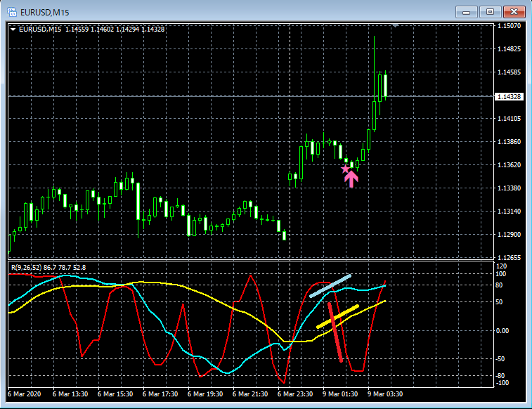Click the chart shift marker triangle at top
The height and width of the screenshot is (409, 532).
pyautogui.click(x=395, y=25)
